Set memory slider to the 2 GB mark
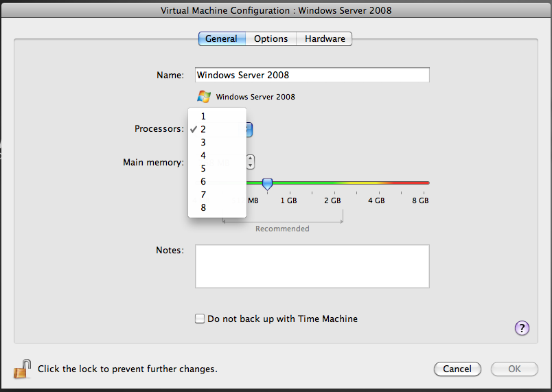 click(x=334, y=183)
